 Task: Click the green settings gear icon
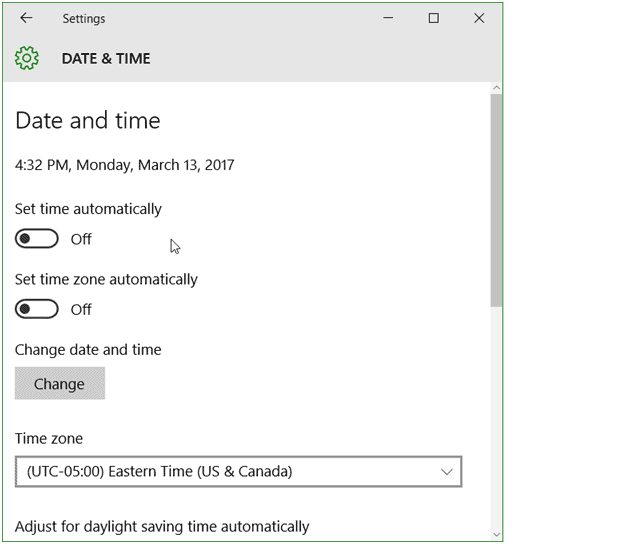pos(26,58)
